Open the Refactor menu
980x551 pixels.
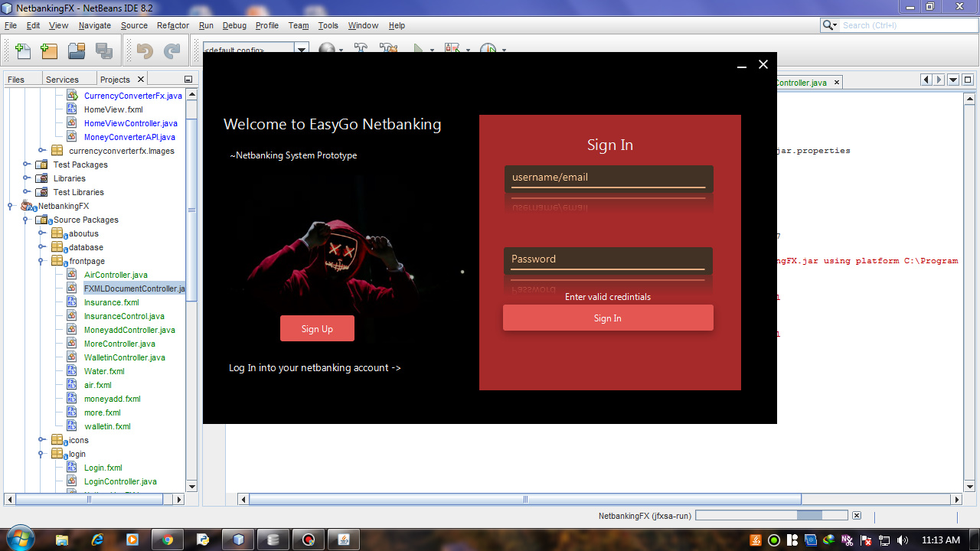[173, 25]
